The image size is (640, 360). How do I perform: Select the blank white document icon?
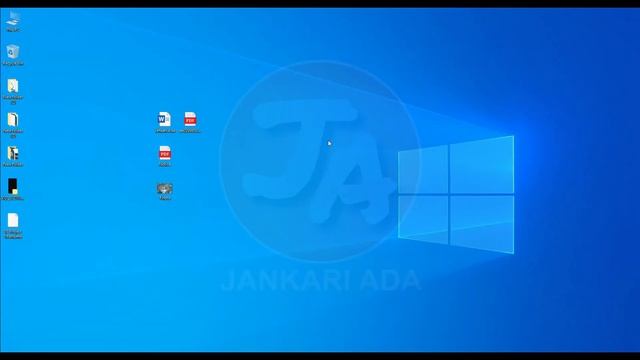13,220
